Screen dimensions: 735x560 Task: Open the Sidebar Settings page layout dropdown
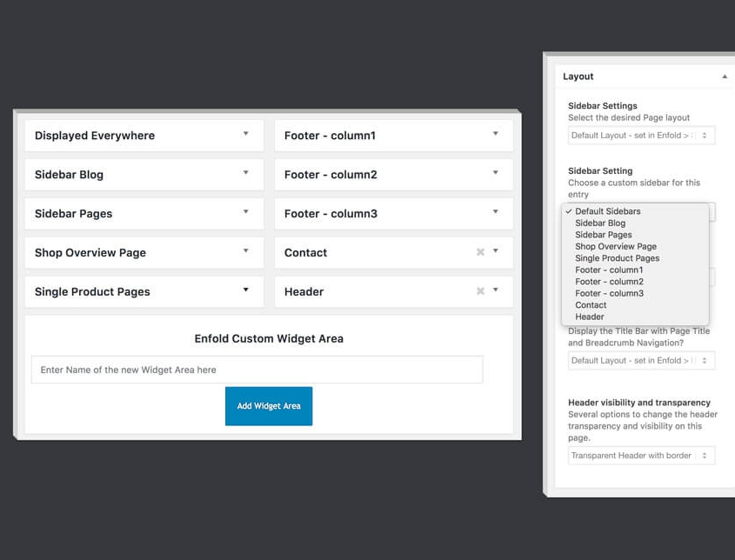point(641,136)
